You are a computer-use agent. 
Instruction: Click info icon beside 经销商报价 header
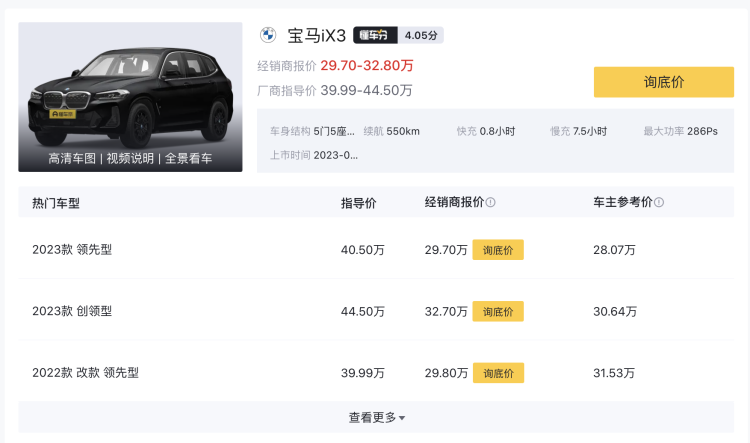coord(490,202)
